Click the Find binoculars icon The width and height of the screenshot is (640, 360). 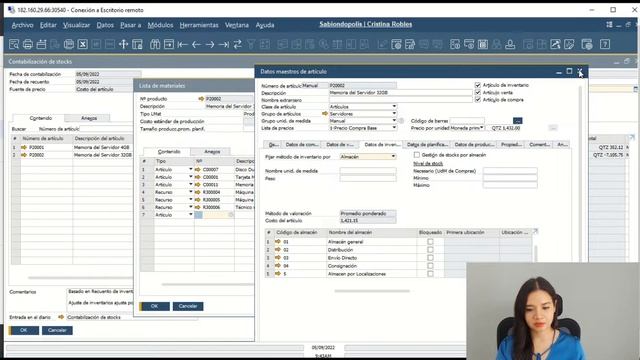tap(155, 44)
